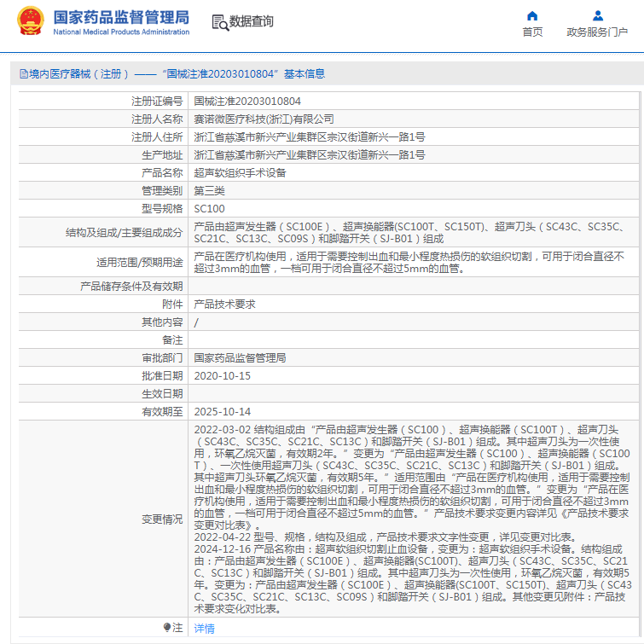Click the 备注 row label
The image size is (644, 644).
172,340
